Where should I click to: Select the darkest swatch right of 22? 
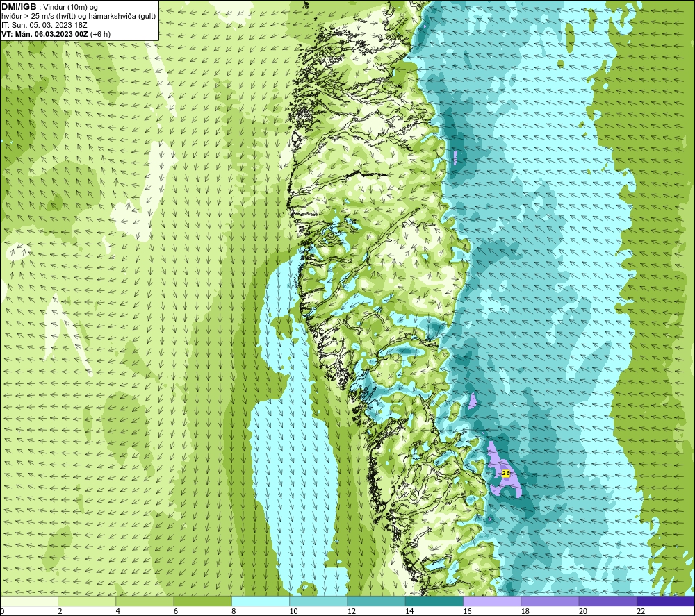coord(666,601)
